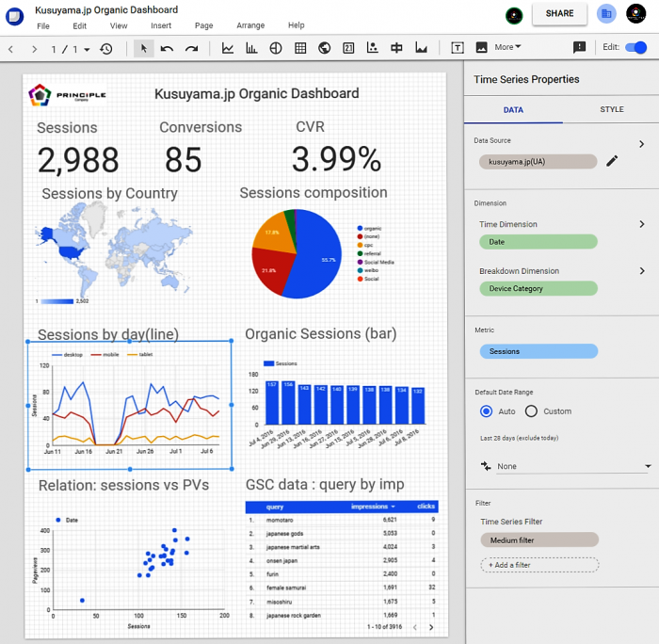659x644 pixels.
Task: Switch to the STYLE tab
Action: click(x=611, y=110)
